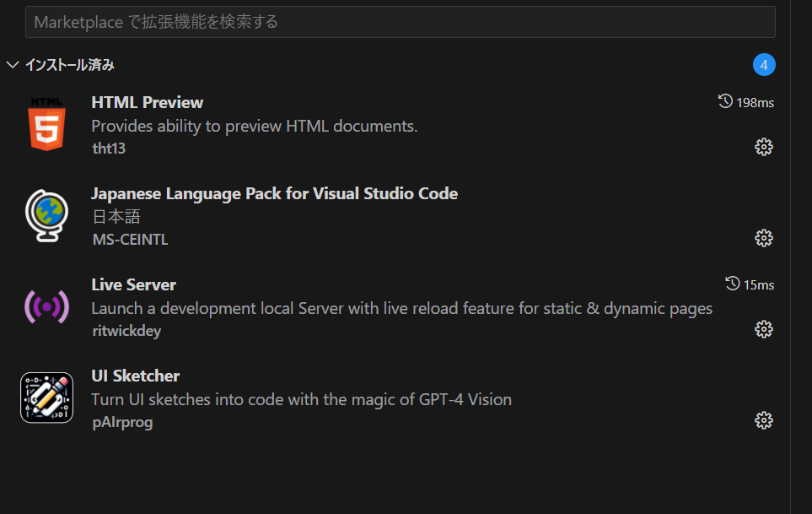Viewport: 812px width, 514px height.
Task: Click the installed count badge showing 4
Action: pyautogui.click(x=764, y=65)
